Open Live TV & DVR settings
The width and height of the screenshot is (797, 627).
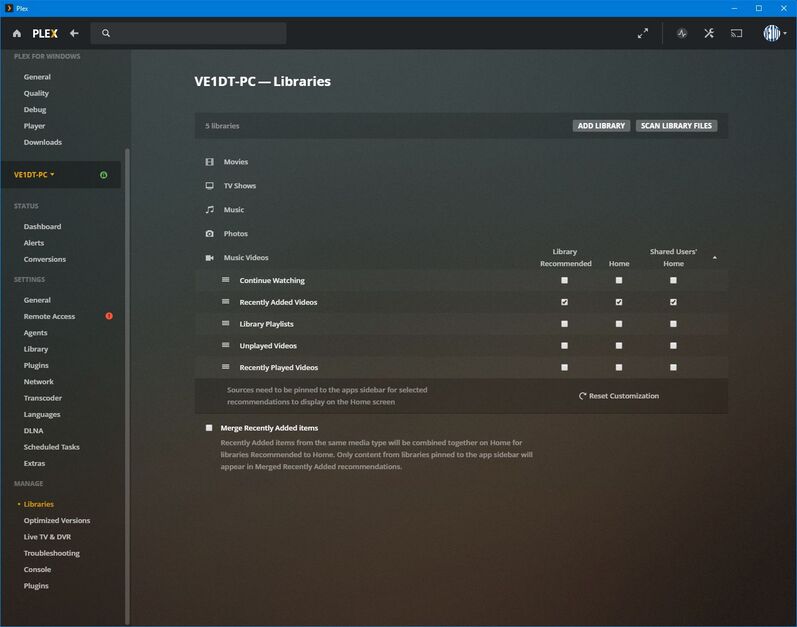click(x=47, y=537)
